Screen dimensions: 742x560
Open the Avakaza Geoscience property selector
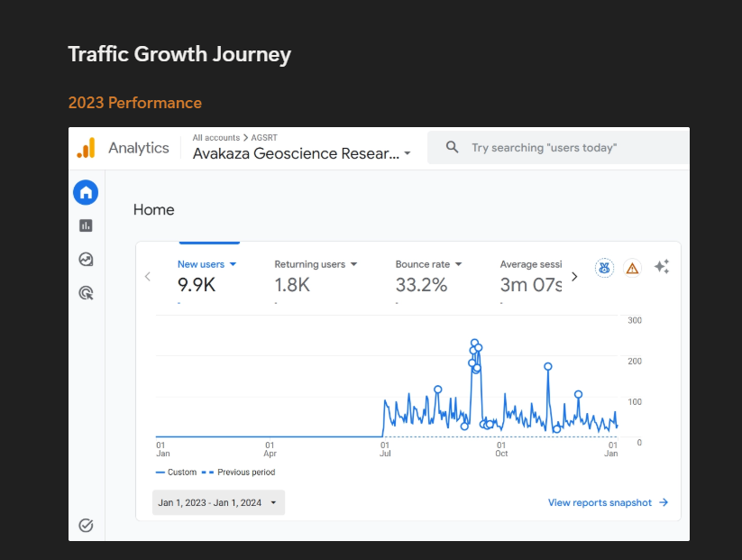301,153
